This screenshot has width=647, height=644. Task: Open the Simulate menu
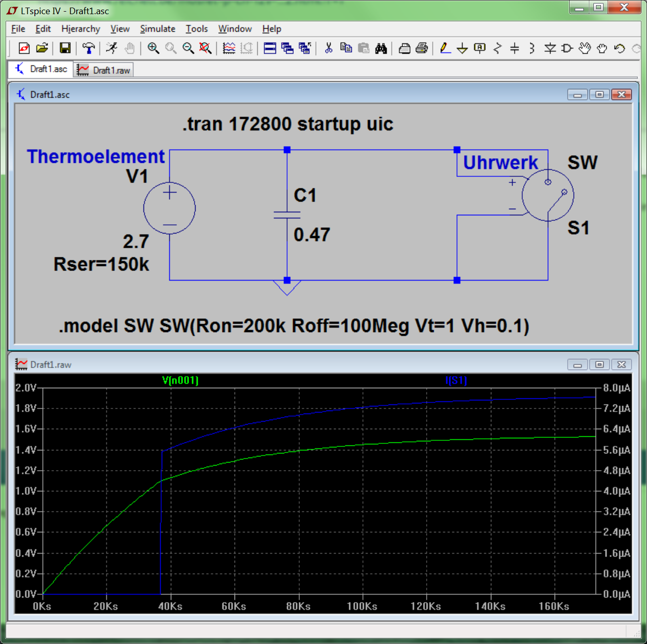157,29
